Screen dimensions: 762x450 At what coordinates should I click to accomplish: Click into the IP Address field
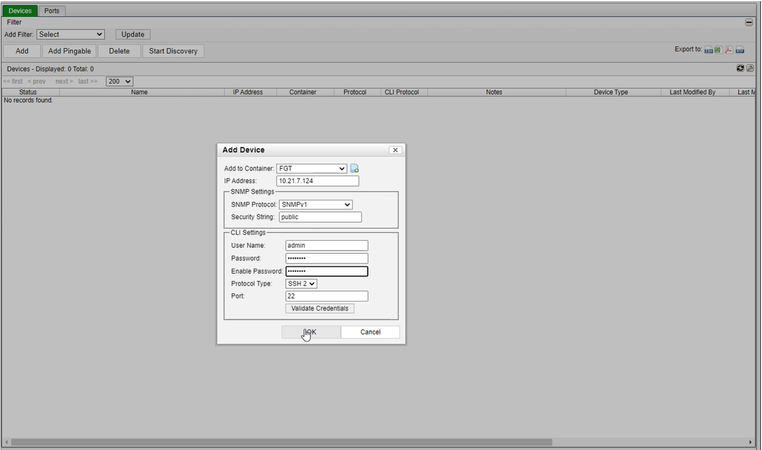[x=317, y=181]
